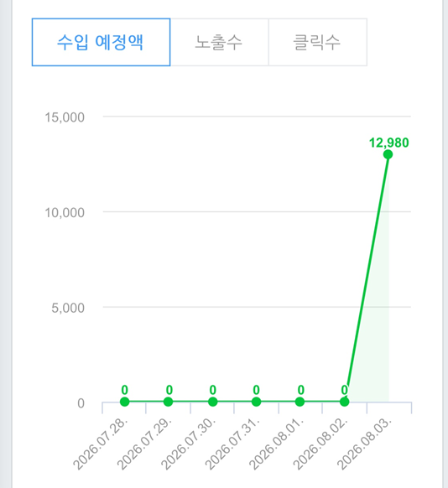Image resolution: width=448 pixels, height=488 pixels.
Task: Click the 2026.07.29. data point
Action: tap(168, 402)
